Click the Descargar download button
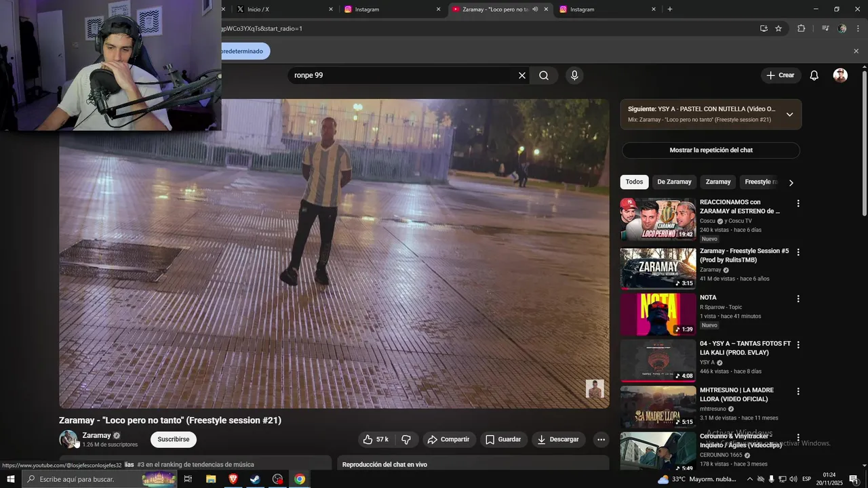The height and width of the screenshot is (488, 868). click(x=559, y=439)
